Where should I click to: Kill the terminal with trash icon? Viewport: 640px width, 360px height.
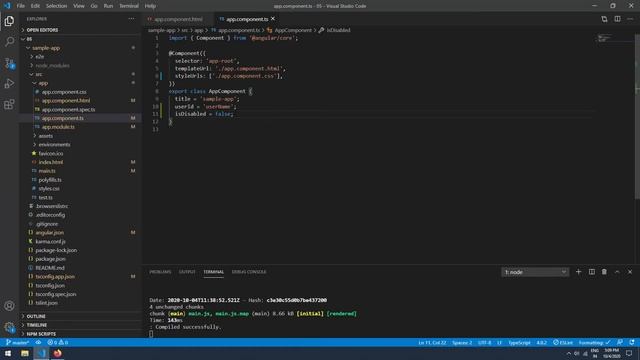pos(604,272)
